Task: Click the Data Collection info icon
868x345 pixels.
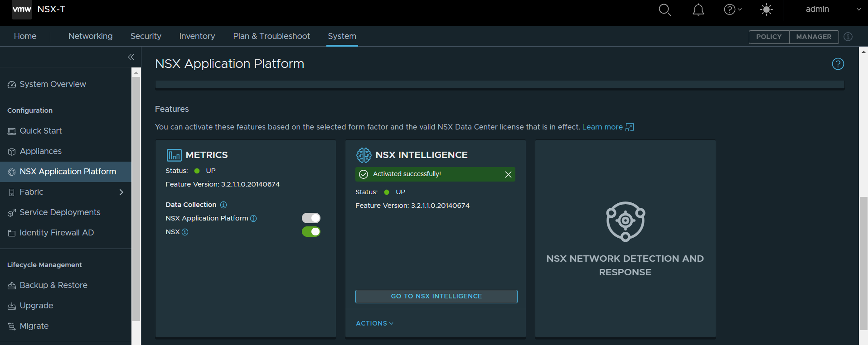Action: point(223,205)
